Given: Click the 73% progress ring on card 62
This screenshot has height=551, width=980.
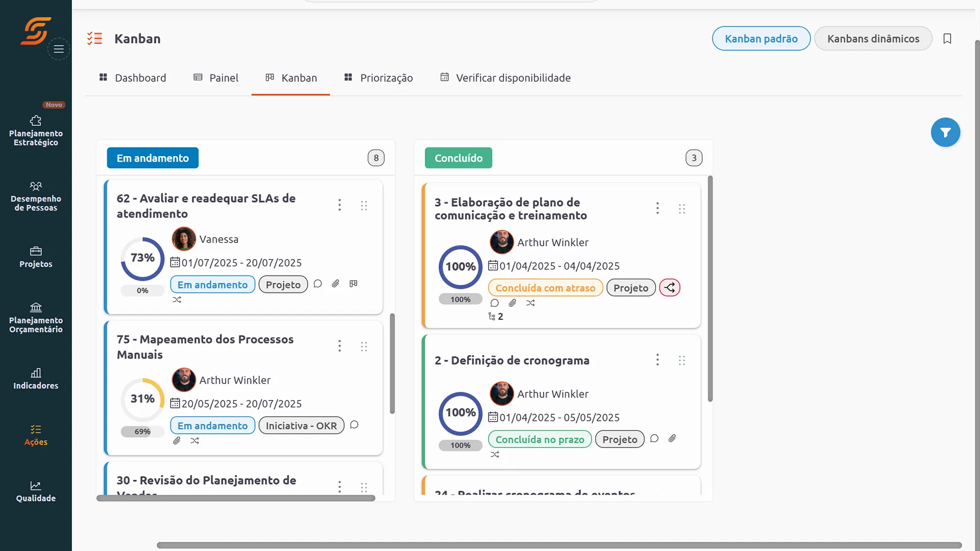Looking at the screenshot, I should 142,259.
